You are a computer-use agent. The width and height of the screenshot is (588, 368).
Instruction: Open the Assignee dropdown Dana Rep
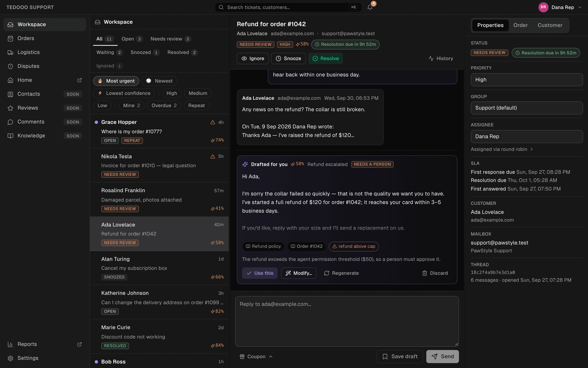(527, 137)
